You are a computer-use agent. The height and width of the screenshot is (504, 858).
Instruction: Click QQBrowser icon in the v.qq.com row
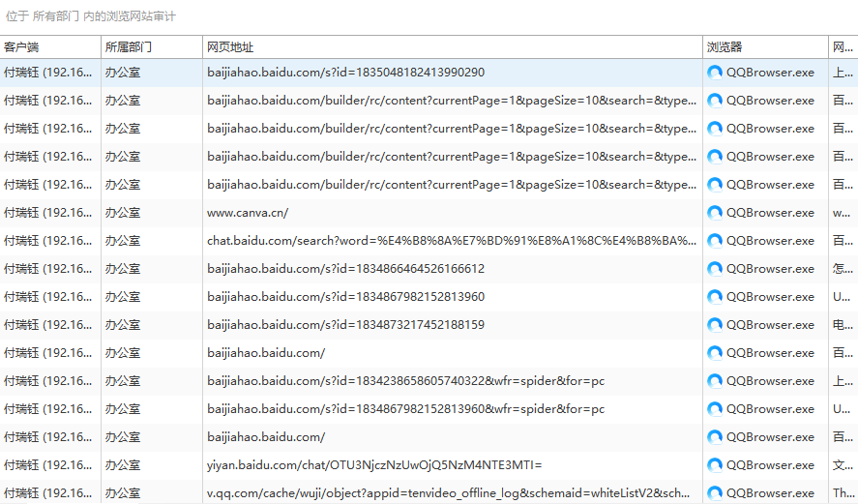[x=715, y=493]
